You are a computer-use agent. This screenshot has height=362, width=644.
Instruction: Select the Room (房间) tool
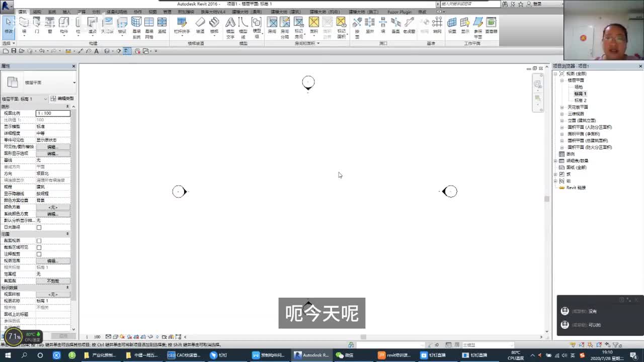(x=272, y=25)
